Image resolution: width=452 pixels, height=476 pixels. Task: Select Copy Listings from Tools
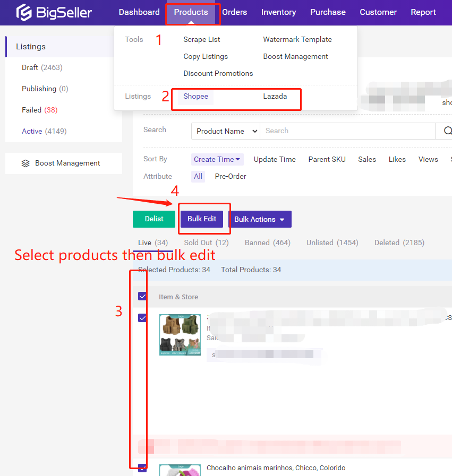pos(206,56)
